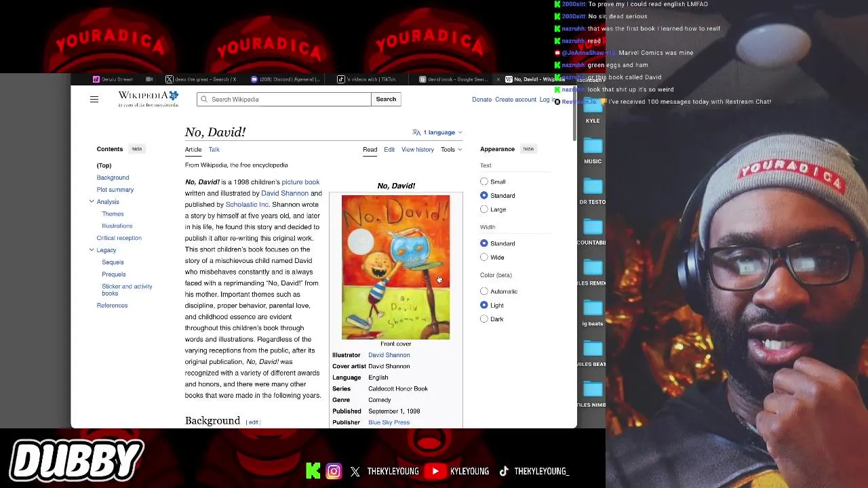Image resolution: width=868 pixels, height=488 pixels.
Task: Open the Talk tab
Action: coord(214,149)
